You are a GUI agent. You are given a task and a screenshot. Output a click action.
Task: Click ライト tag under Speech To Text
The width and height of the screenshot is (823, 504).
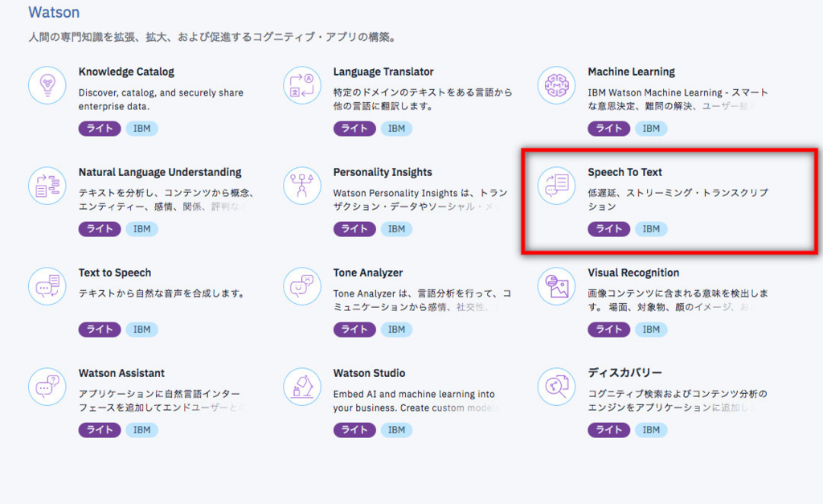(x=609, y=229)
